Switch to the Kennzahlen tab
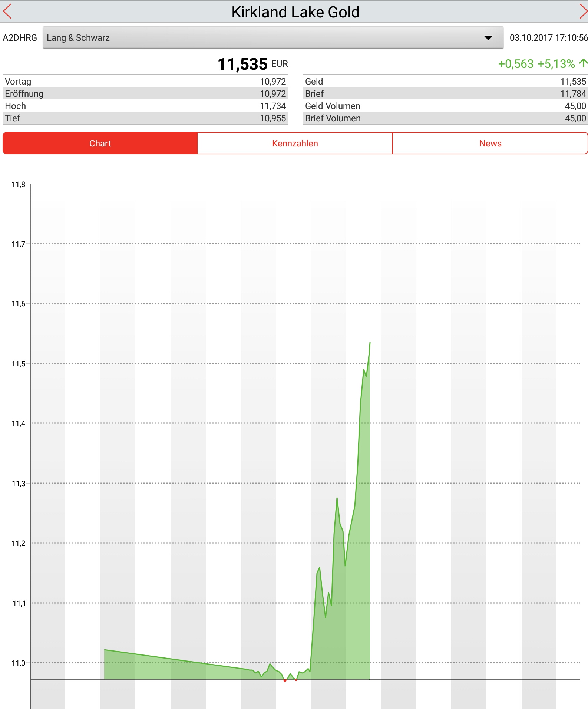 (295, 144)
